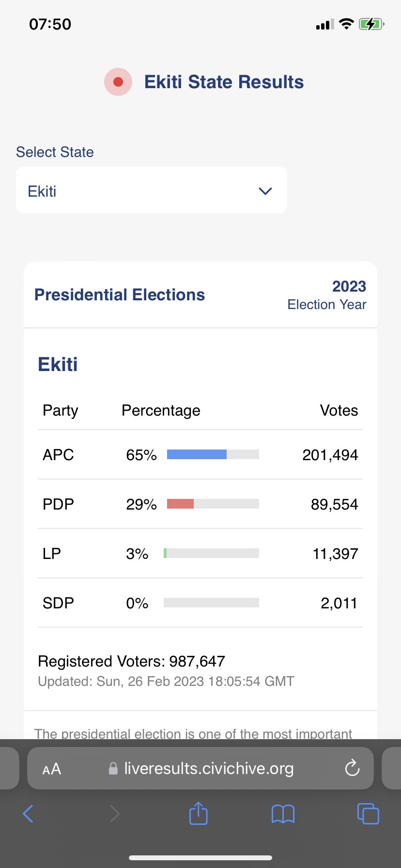This screenshot has width=401, height=868.
Task: Tap the Ekiti State Results title
Action: 224,82
